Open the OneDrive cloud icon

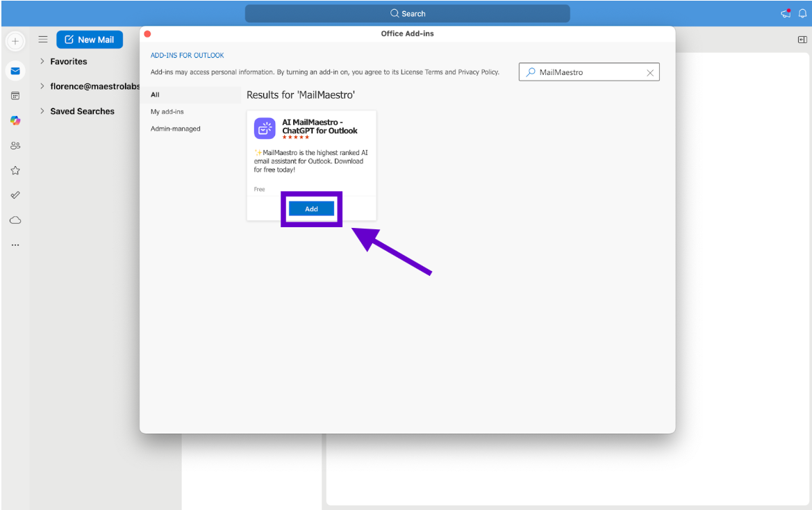(x=15, y=220)
